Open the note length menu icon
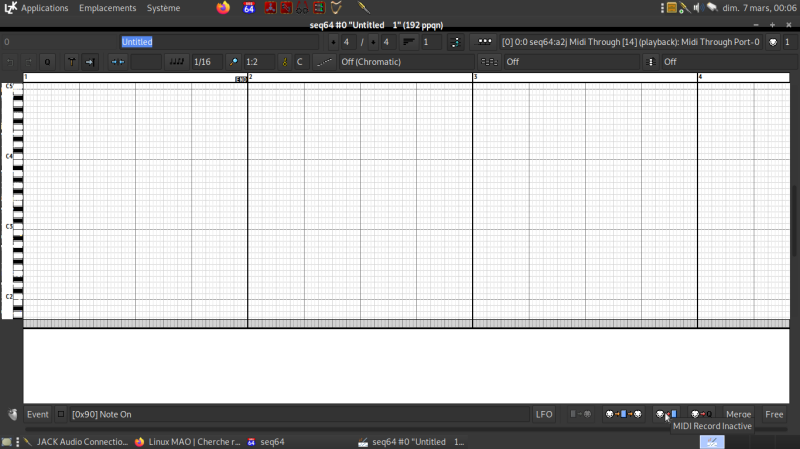The width and height of the screenshot is (800, 449). (x=177, y=62)
